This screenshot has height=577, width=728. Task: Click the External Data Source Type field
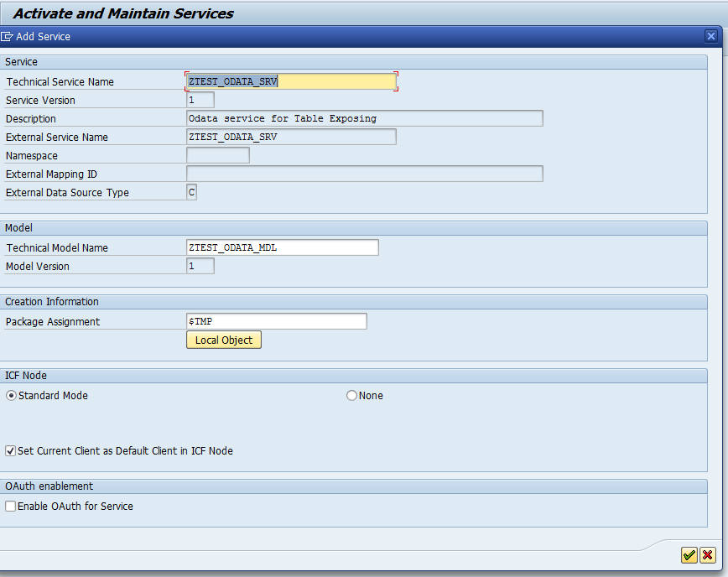(190, 192)
